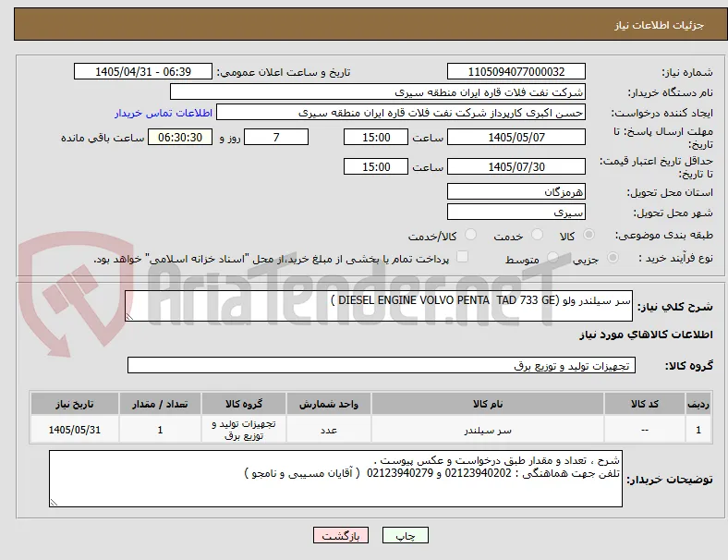
Task: Click the price validity time 15:00 field
Action: tap(376, 166)
